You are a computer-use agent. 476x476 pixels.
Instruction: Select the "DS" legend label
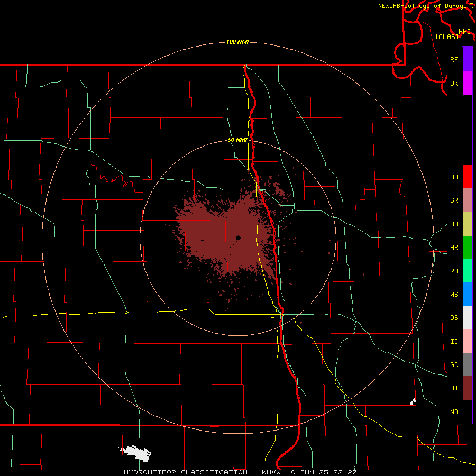454,318
